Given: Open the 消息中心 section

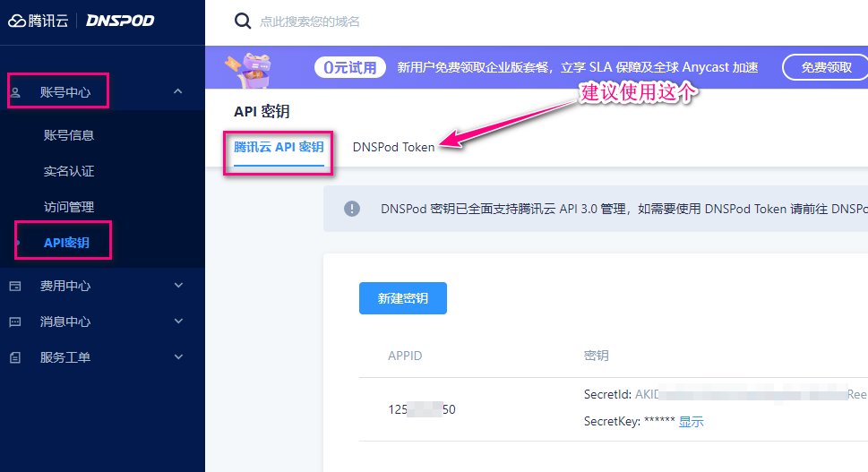Looking at the screenshot, I should click(65, 322).
